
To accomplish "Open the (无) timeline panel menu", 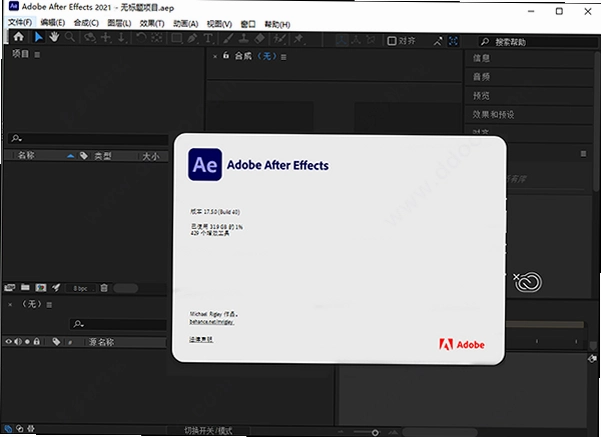I will [x=49, y=305].
